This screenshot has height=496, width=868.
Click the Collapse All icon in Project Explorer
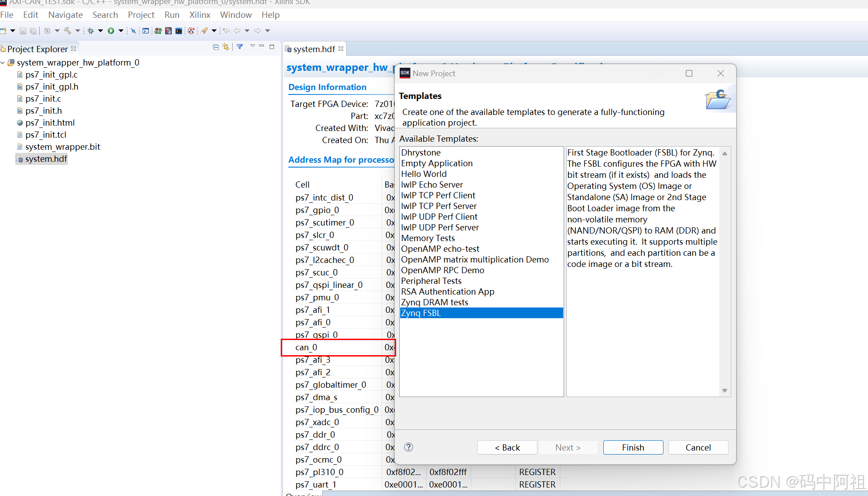pos(216,47)
